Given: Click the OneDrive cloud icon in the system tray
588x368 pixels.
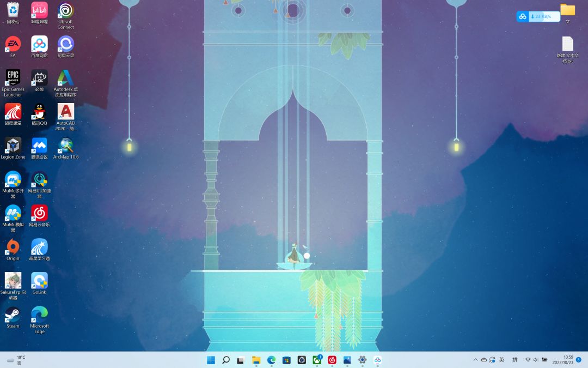Looking at the screenshot, I should [484, 360].
